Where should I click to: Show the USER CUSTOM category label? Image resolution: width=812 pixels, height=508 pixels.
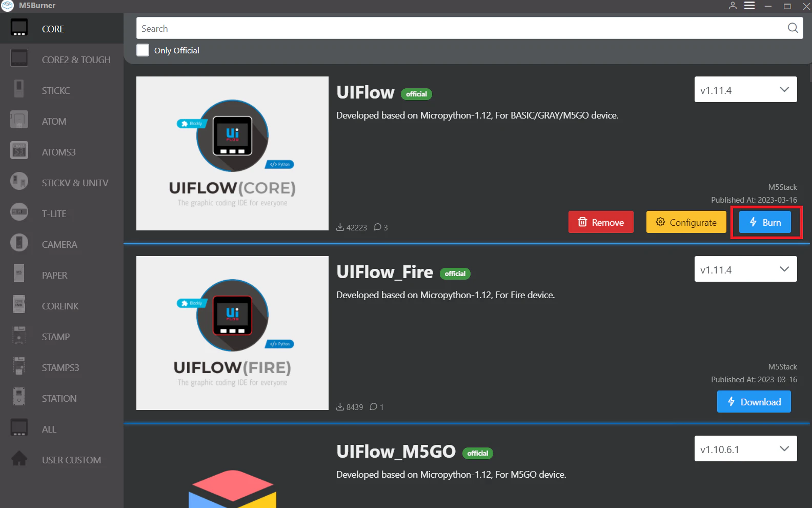click(71, 460)
